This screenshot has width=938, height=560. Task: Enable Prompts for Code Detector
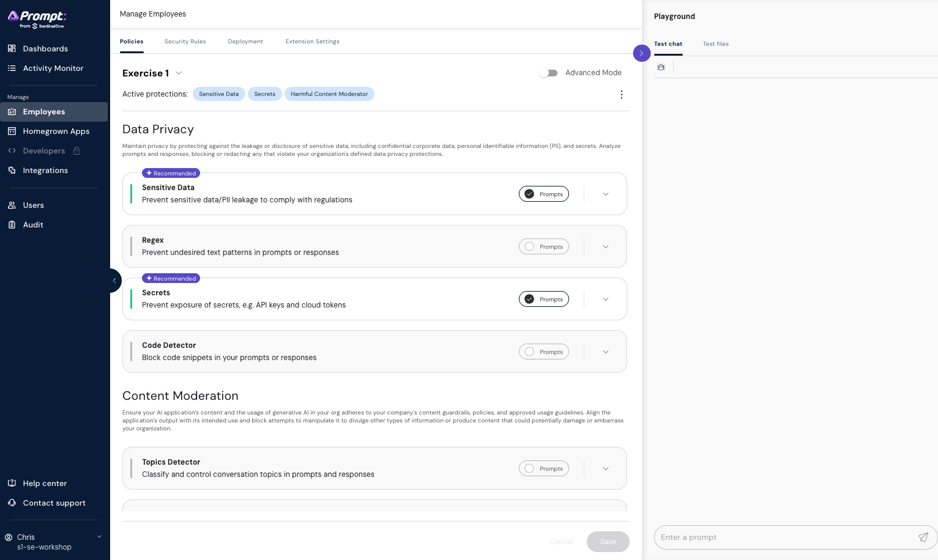point(543,352)
